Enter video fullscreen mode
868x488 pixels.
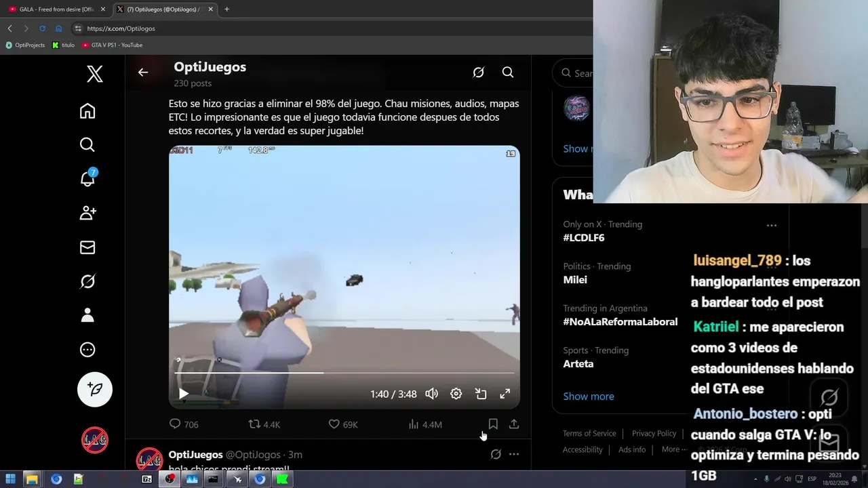(505, 394)
